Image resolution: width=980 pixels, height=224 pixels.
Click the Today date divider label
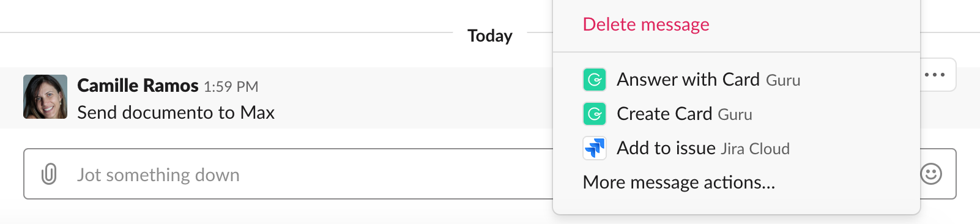490,35
